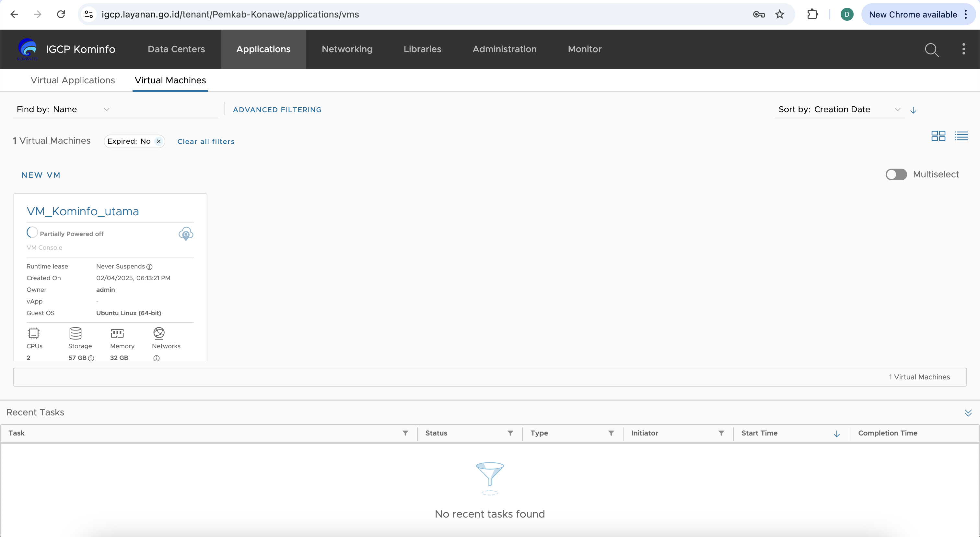
Task: Switch to card grid view
Action: coord(938,136)
